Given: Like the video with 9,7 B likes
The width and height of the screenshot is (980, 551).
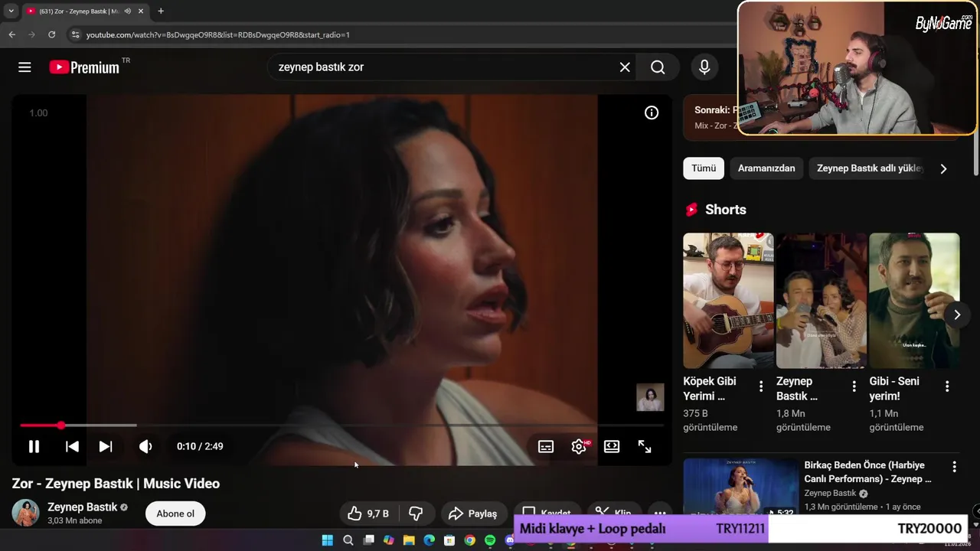Looking at the screenshot, I should (368, 514).
